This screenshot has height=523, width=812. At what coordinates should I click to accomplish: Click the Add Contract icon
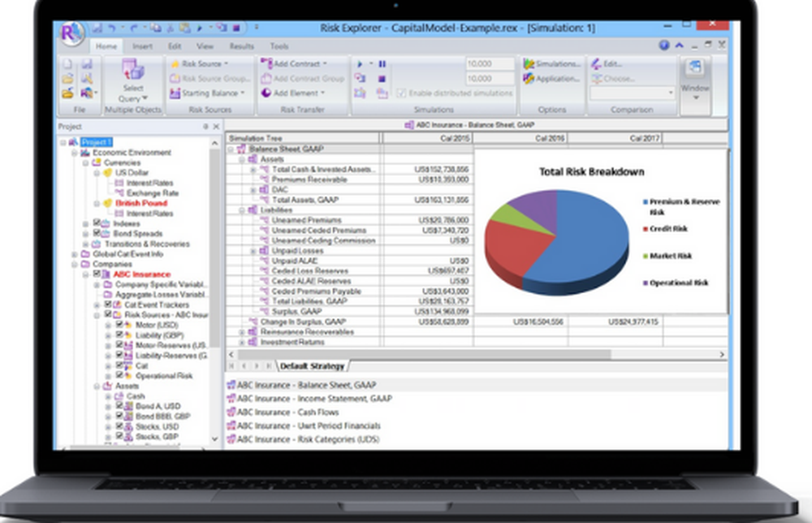[x=266, y=63]
